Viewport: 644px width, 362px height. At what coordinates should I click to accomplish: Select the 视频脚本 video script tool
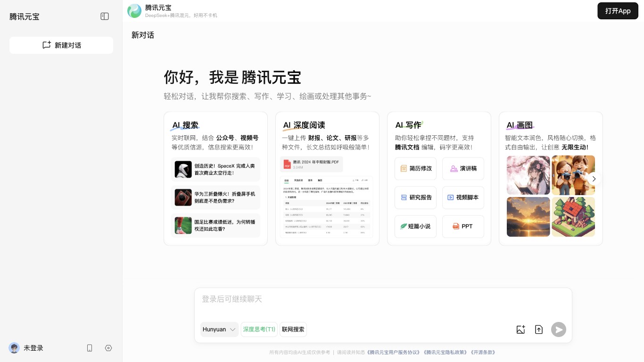click(x=463, y=197)
